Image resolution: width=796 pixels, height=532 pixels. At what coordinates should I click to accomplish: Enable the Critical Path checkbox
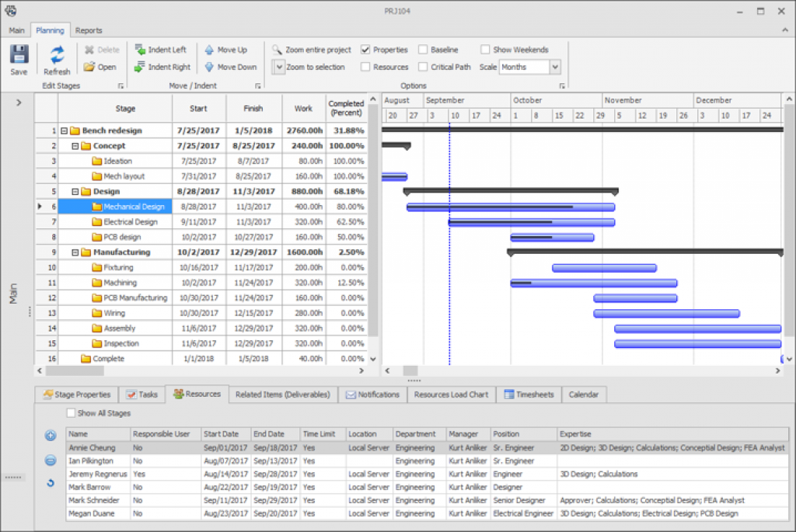[x=424, y=67]
